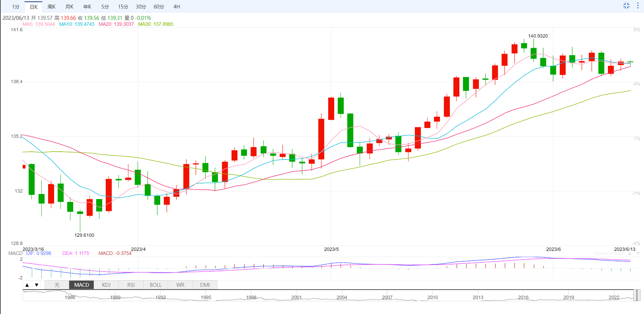Select the WR indicator tab

coord(180,285)
